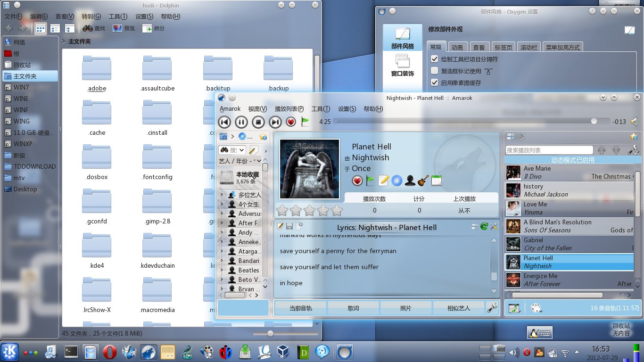Save lyrics with the floppy disk icon

point(289,227)
